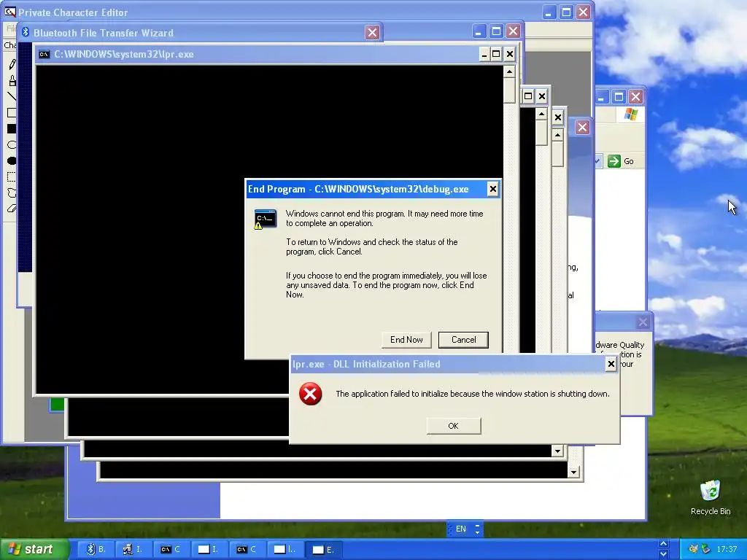Click the taskbar scroll up arrow near tray

pyautogui.click(x=663, y=544)
